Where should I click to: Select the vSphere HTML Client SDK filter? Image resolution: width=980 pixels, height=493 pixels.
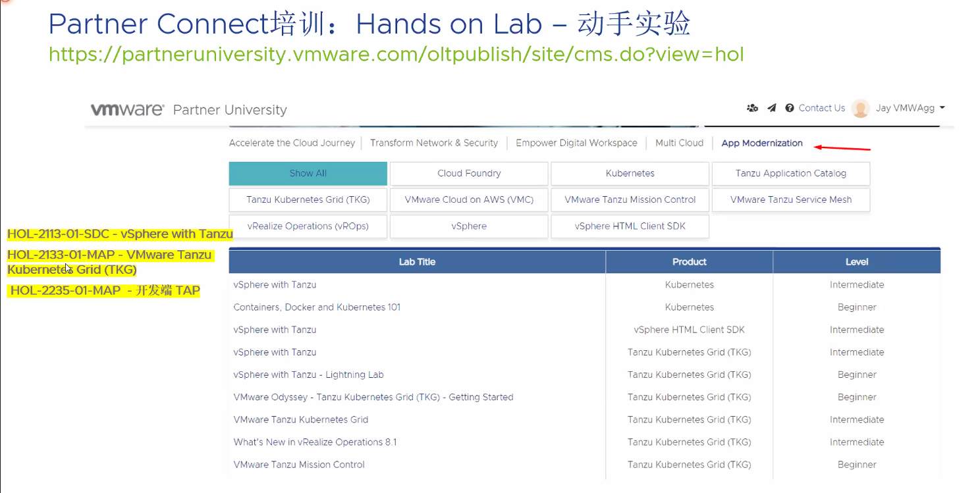(630, 226)
